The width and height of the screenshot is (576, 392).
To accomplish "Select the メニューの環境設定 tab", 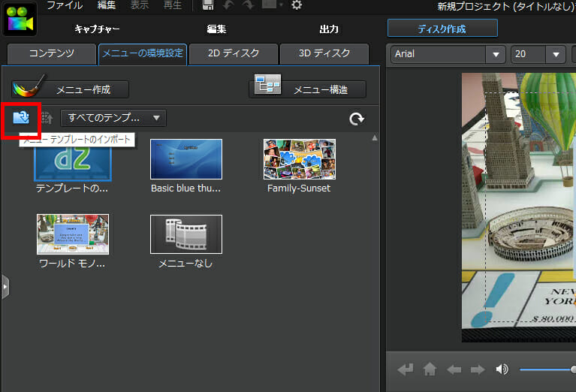I will (x=143, y=53).
